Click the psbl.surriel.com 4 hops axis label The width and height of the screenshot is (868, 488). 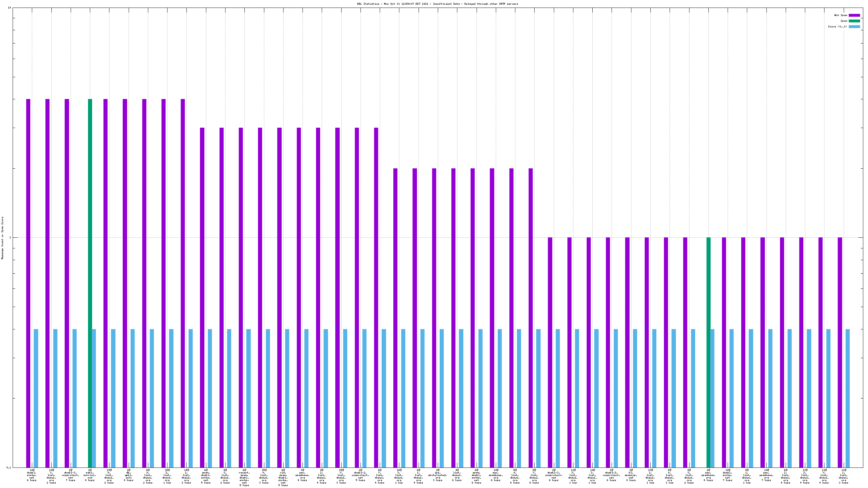[x=90, y=475]
